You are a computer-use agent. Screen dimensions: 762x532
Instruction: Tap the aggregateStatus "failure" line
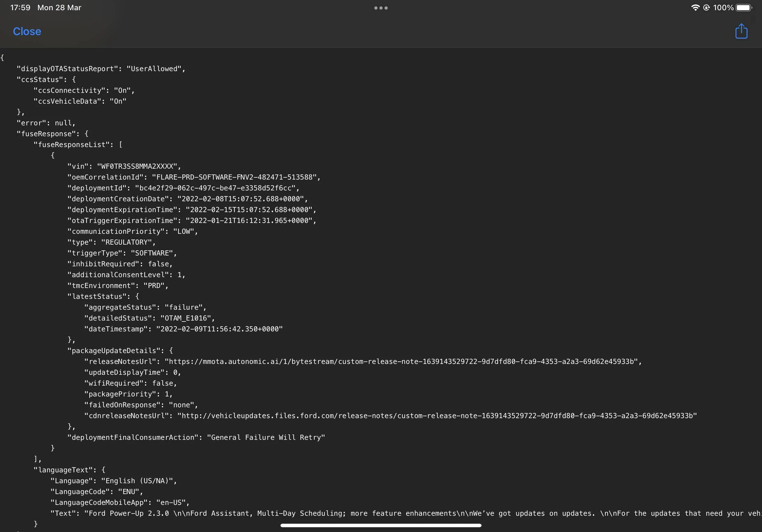click(146, 307)
